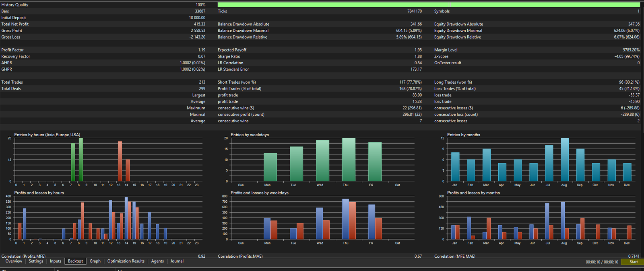The image size is (644, 271).
Task: Click Entries by hours (Asia,Europe,USA) chart title
Action: click(x=47, y=135)
